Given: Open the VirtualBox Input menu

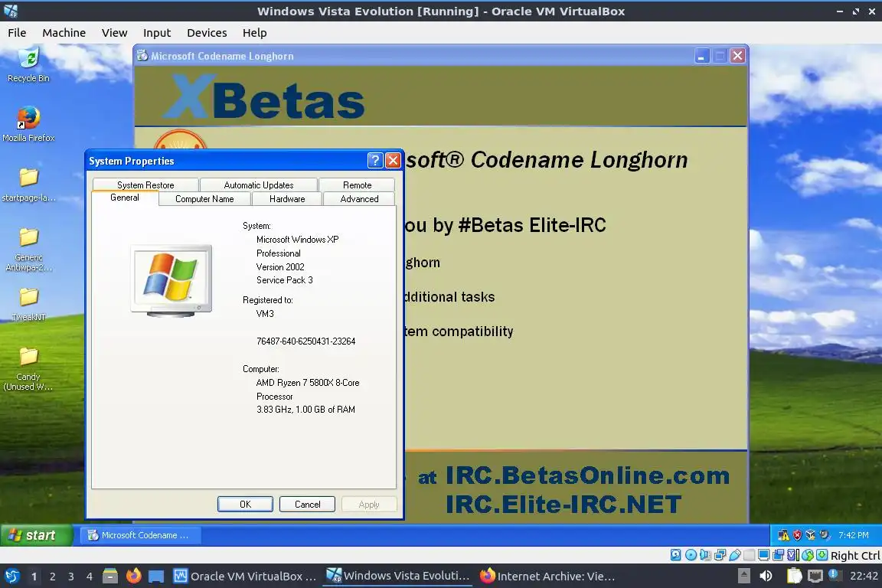Looking at the screenshot, I should click(157, 33).
